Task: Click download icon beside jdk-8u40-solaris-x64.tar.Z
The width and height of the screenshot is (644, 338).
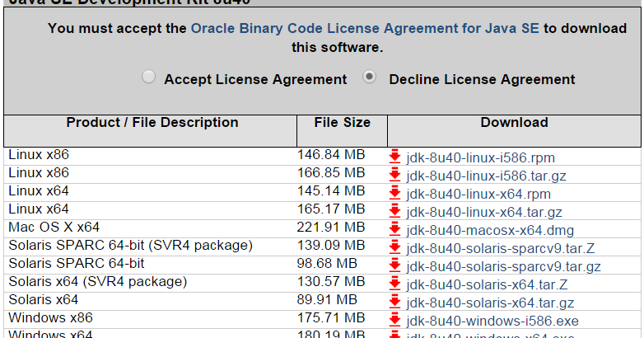Action: [394, 284]
